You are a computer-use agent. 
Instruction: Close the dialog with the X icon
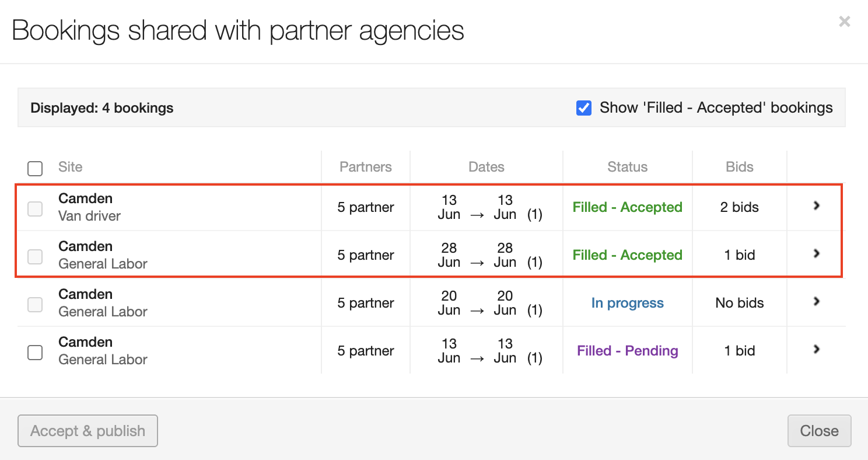844,22
